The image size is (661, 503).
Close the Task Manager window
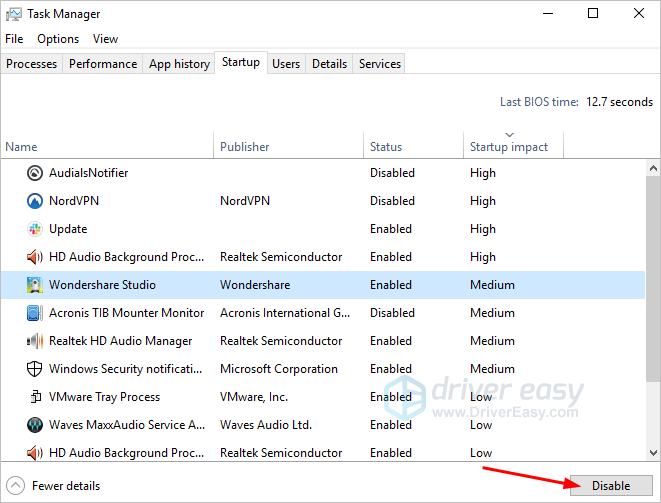(x=639, y=13)
